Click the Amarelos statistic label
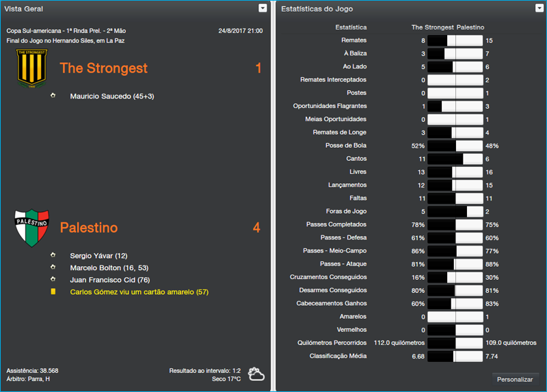 [353, 317]
